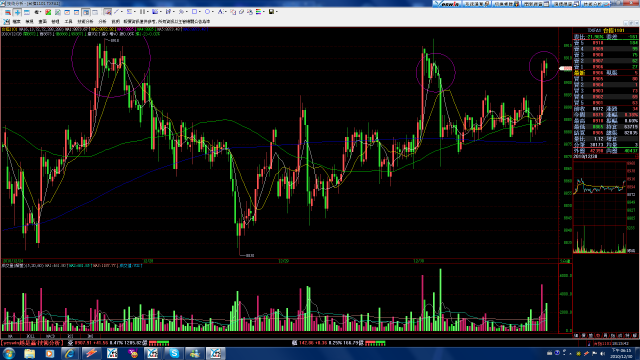Image resolution: width=640 pixels, height=360 pixels.
Task: Click the 8910 price in the order book
Action: click(x=598, y=42)
